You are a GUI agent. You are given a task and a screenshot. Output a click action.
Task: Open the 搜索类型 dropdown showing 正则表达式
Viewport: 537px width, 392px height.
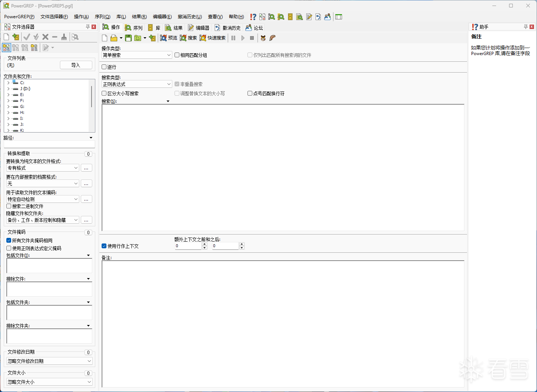(x=137, y=84)
